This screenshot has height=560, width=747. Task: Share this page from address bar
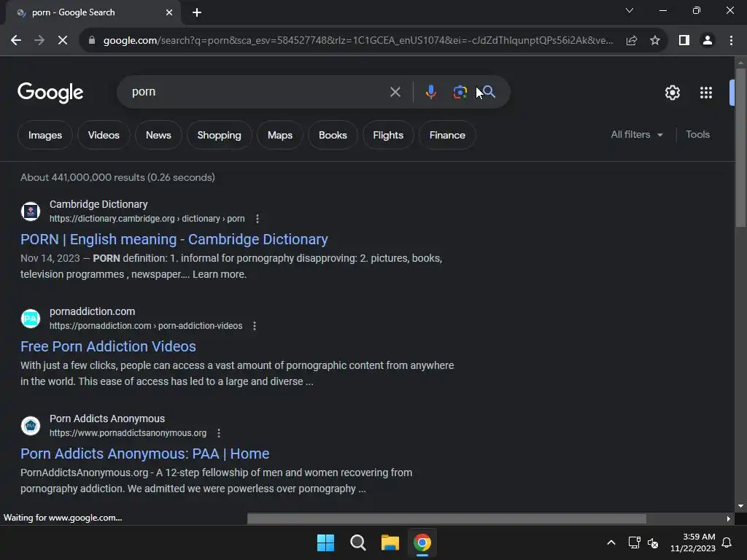click(632, 41)
